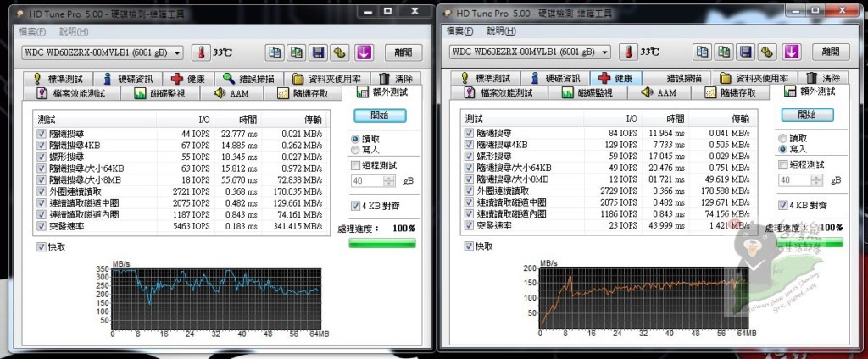Switch to 隨機存取 tab in left window

[x=303, y=93]
